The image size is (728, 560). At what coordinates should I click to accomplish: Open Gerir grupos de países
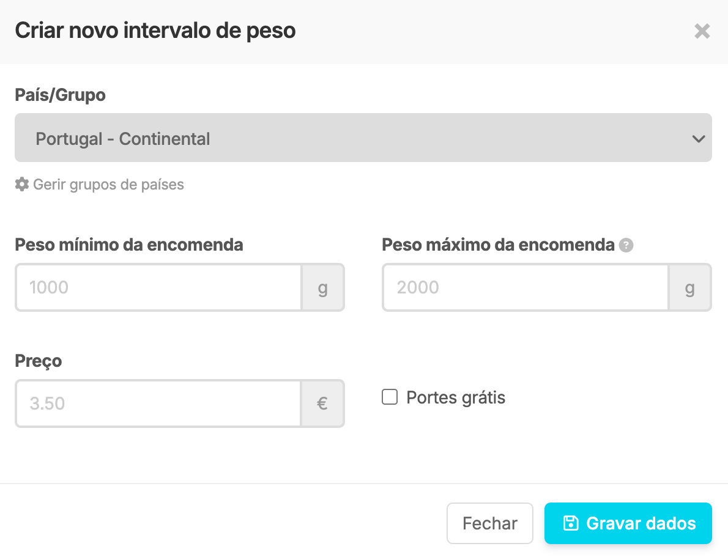click(x=108, y=184)
